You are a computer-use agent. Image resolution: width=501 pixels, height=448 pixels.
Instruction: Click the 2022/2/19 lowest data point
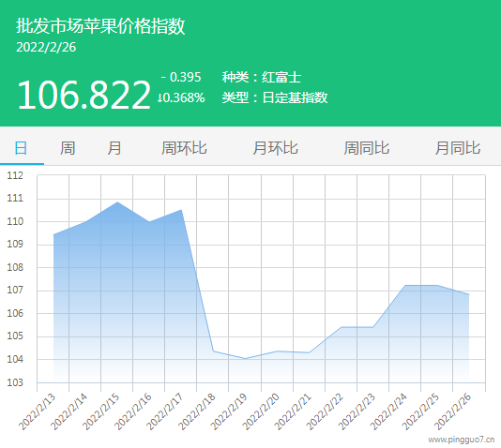245,358
